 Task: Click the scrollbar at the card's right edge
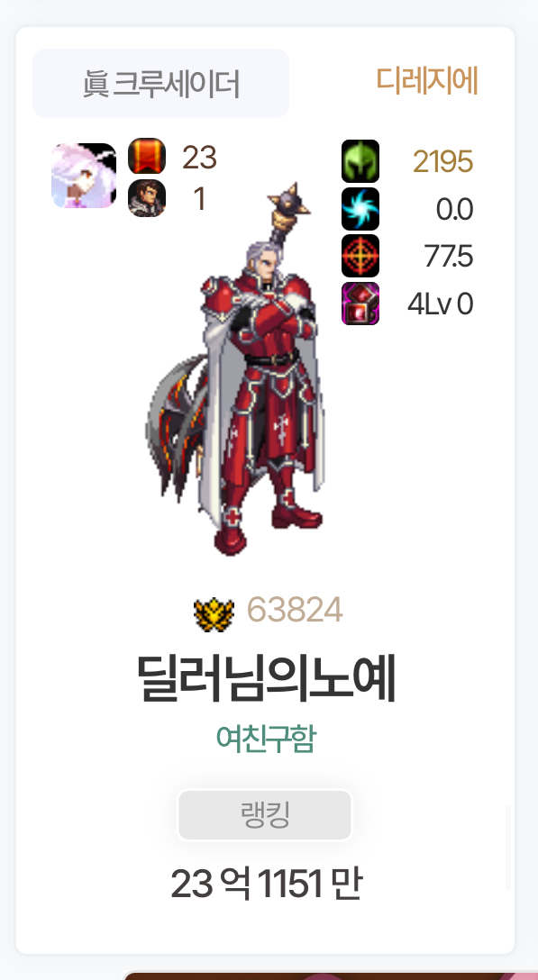[508, 848]
